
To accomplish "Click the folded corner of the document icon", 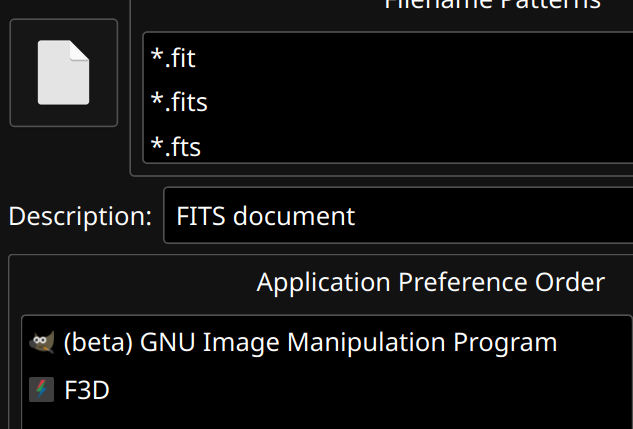I will pyautogui.click(x=79, y=50).
